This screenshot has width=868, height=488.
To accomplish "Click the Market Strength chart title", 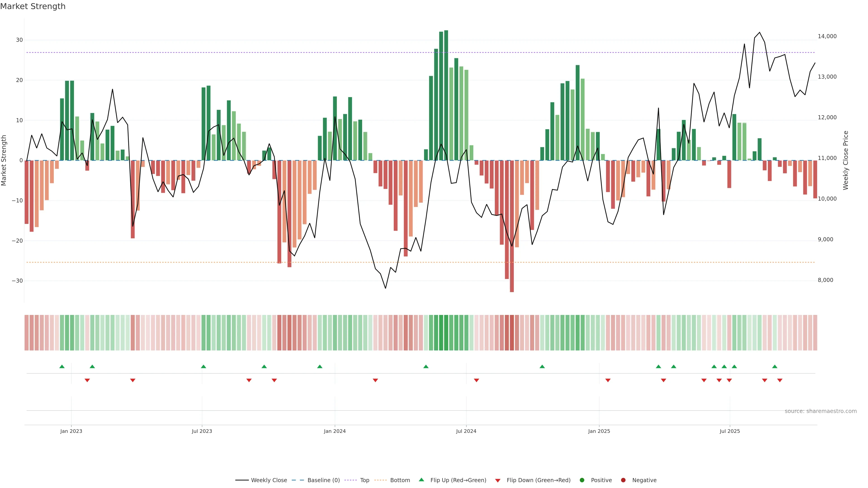I will coord(33,6).
